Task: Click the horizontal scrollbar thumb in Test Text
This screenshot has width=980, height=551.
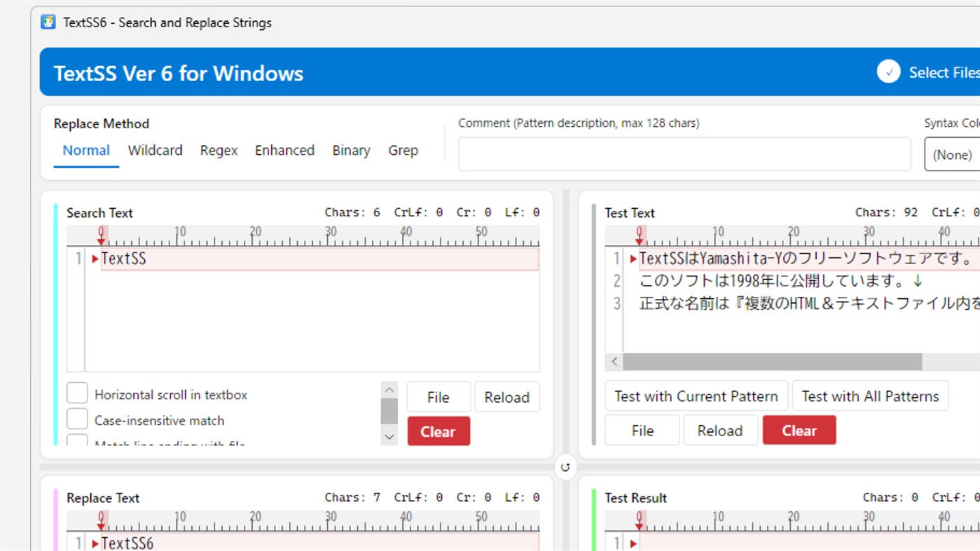Action: point(773,362)
